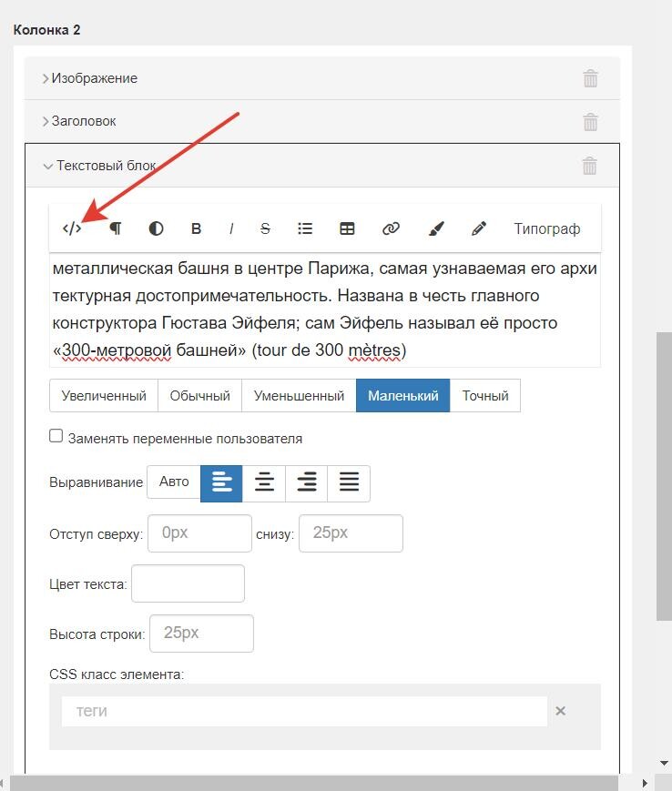Click inside the text editor area
Image resolution: width=672 pixels, height=791 pixels.
click(325, 309)
